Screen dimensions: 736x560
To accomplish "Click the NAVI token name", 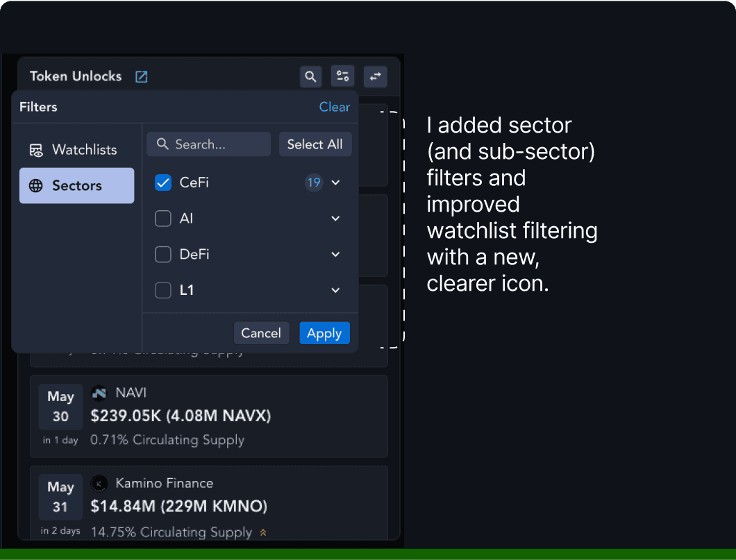I will [x=131, y=393].
